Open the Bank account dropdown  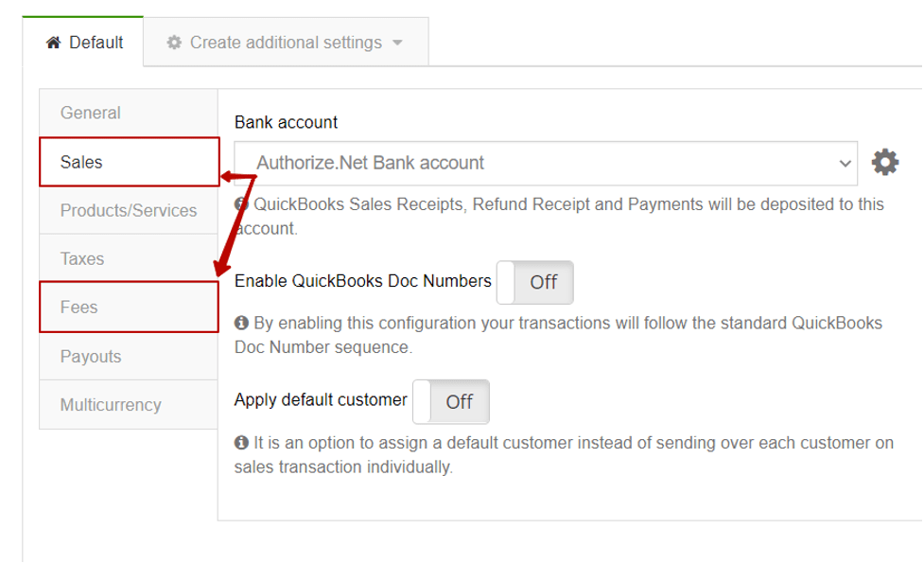[x=546, y=164]
